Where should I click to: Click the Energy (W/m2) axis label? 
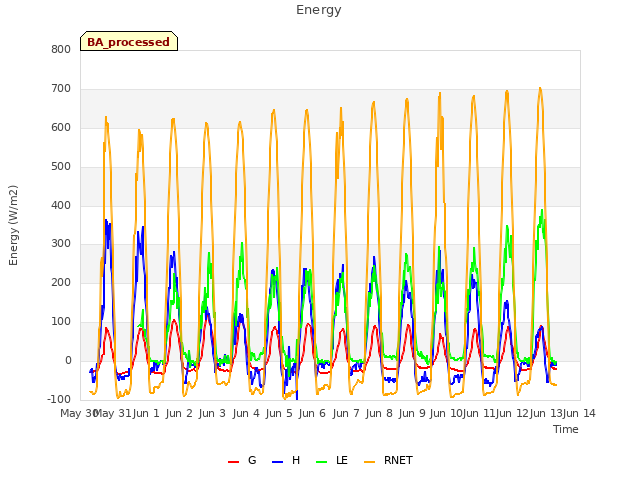(x=13, y=225)
